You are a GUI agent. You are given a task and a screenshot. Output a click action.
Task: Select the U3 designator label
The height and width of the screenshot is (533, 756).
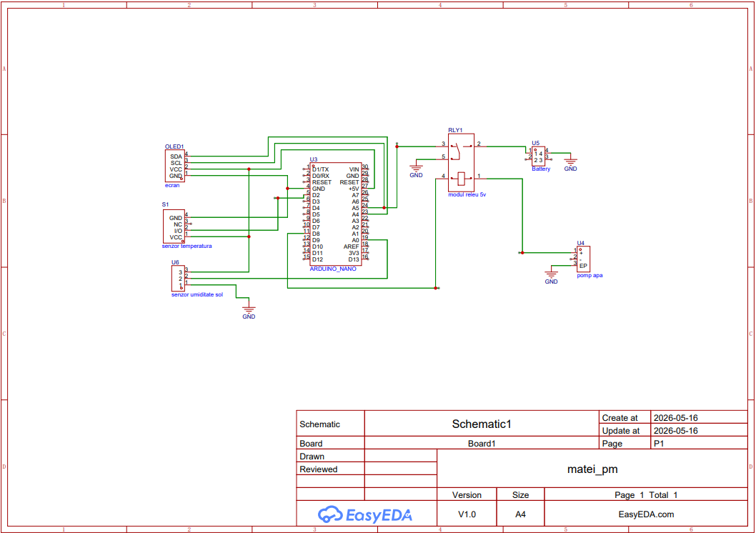pos(314,159)
